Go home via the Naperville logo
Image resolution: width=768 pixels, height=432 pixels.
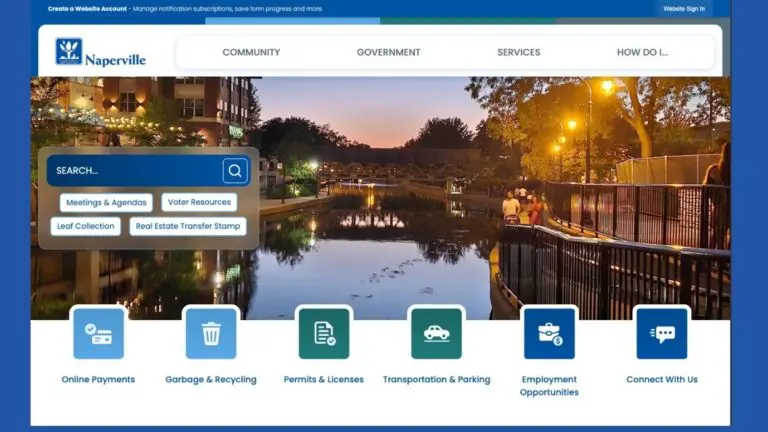[x=100, y=52]
